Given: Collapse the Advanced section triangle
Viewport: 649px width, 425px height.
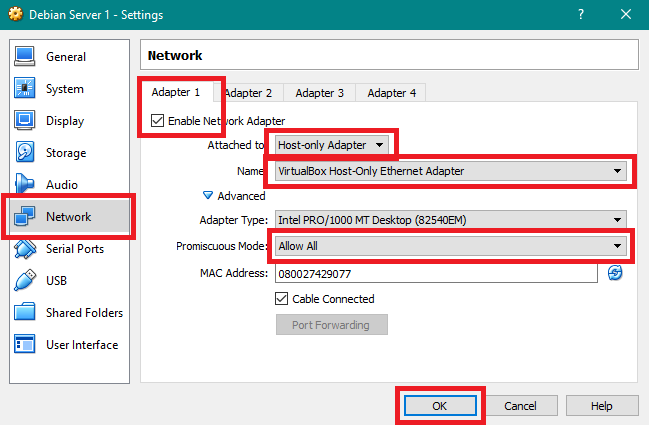Looking at the screenshot, I should [208, 195].
